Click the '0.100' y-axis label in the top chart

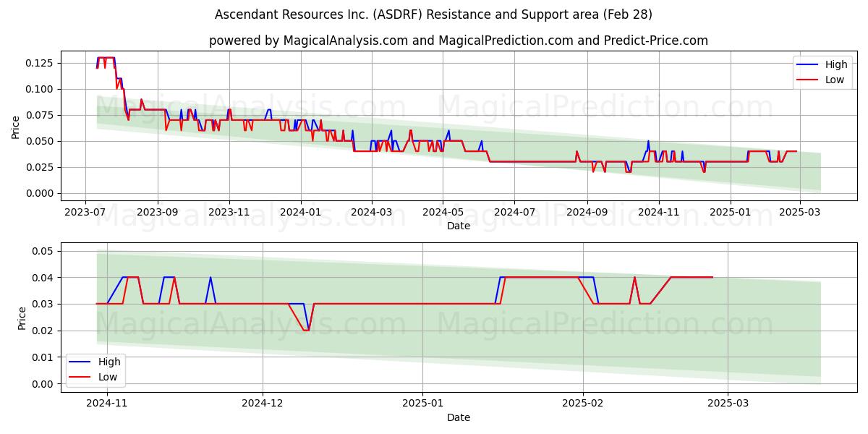[40, 89]
